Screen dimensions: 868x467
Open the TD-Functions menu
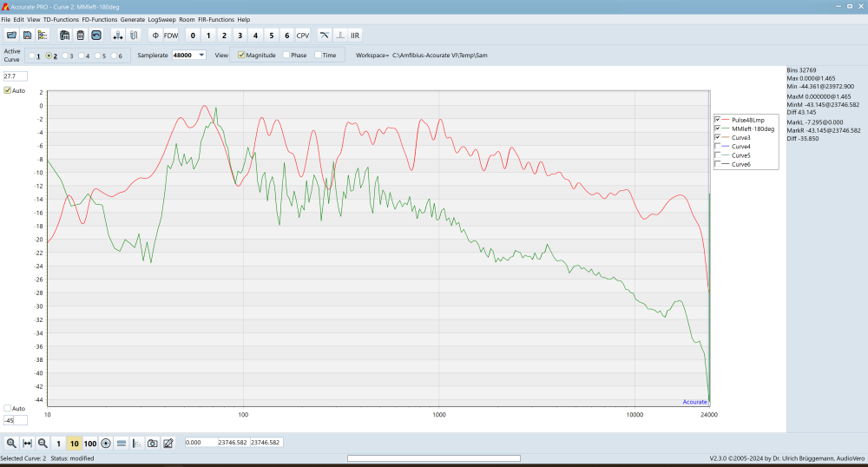coord(61,19)
